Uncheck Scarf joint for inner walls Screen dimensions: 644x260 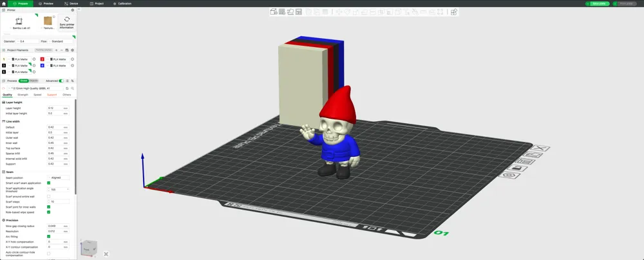pos(48,207)
